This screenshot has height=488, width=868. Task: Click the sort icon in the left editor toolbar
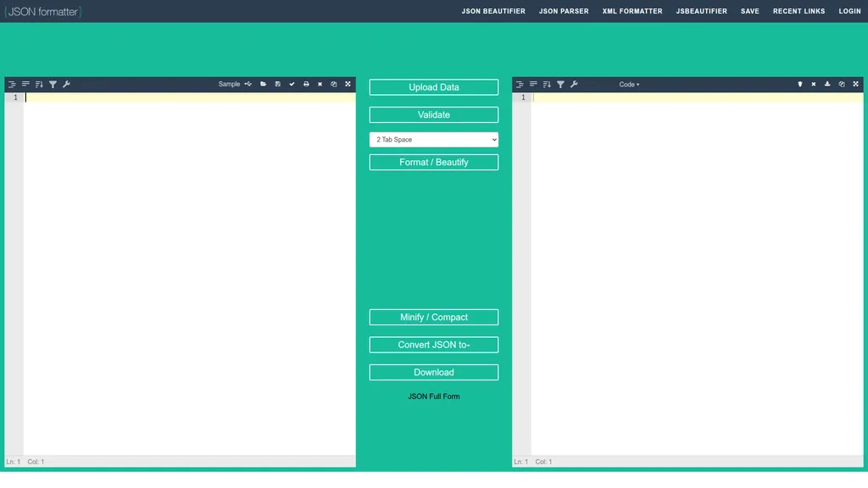[x=39, y=84]
